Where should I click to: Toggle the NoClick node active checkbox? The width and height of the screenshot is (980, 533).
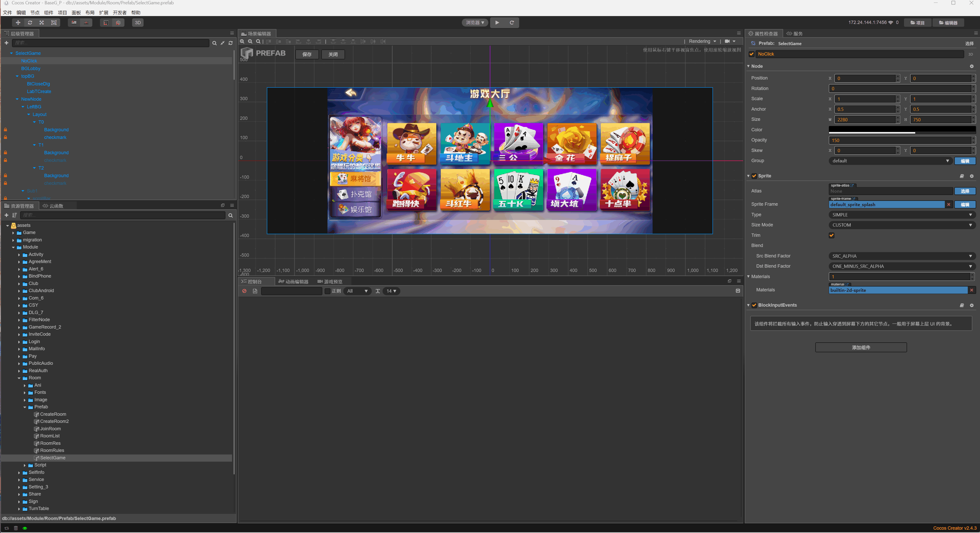(x=751, y=54)
